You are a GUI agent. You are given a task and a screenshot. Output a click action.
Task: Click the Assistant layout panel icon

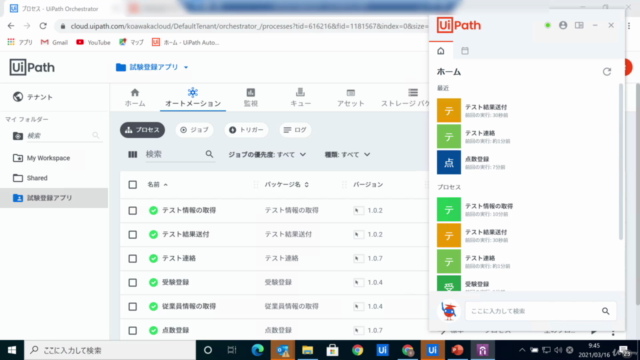pos(579,25)
